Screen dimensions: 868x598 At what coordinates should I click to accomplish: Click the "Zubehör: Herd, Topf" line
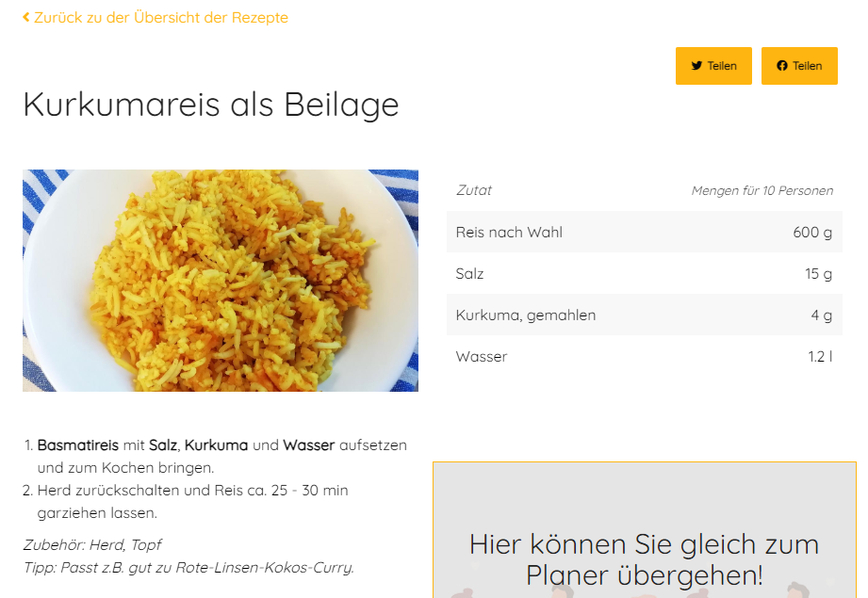coord(92,544)
